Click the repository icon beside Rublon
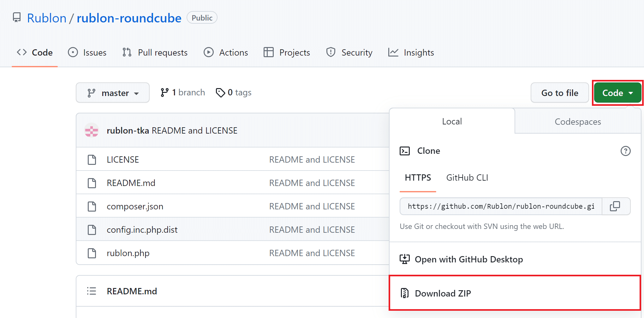This screenshot has height=318, width=644. [17, 18]
